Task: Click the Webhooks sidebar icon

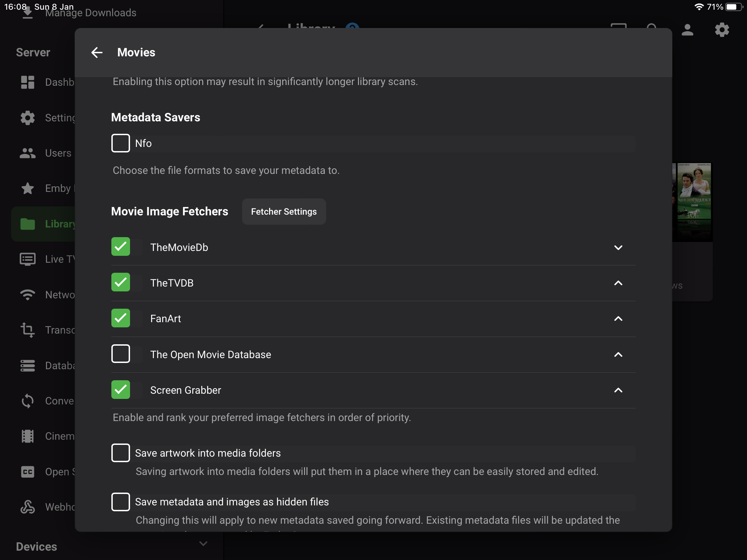Action: tap(28, 507)
